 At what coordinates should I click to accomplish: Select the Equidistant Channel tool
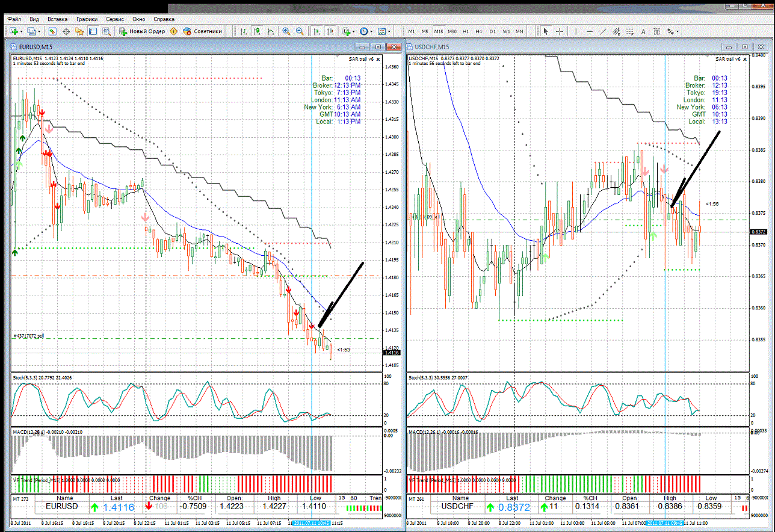pos(617,31)
